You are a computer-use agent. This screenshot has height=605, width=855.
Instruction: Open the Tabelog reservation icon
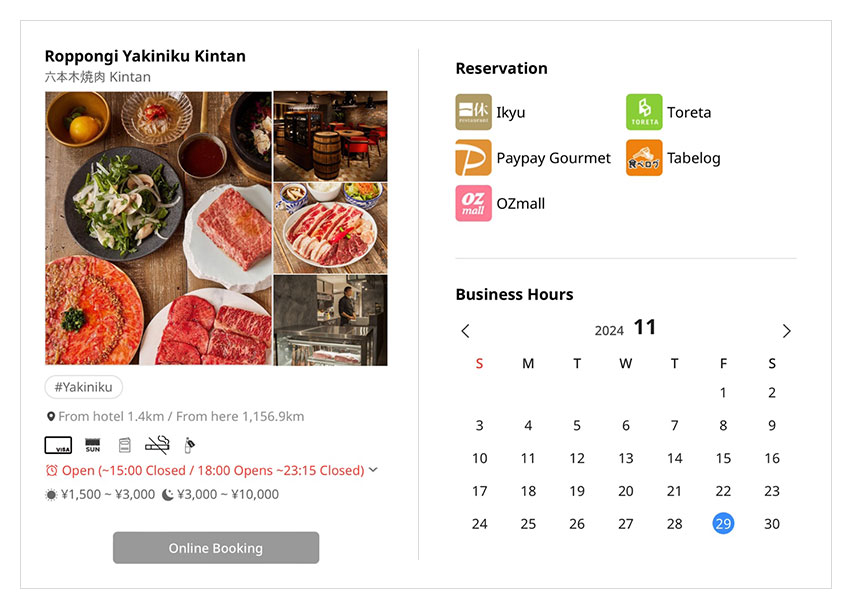[644, 158]
